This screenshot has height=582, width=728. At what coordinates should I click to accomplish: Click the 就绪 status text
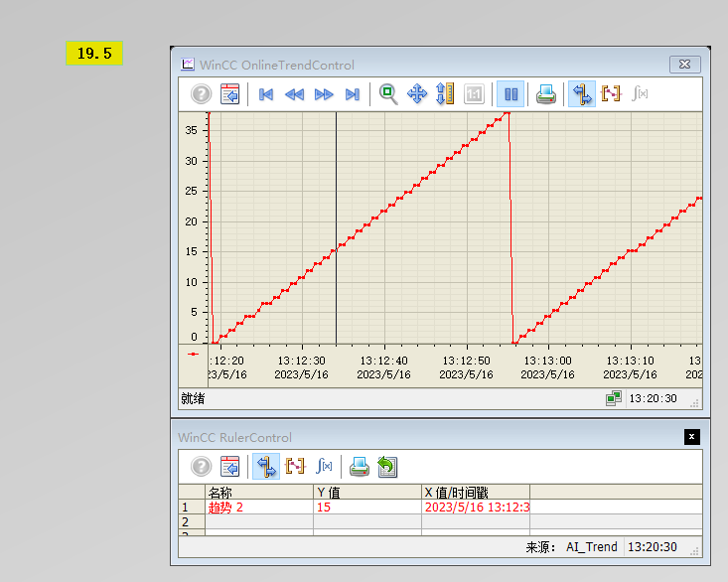pyautogui.click(x=193, y=398)
